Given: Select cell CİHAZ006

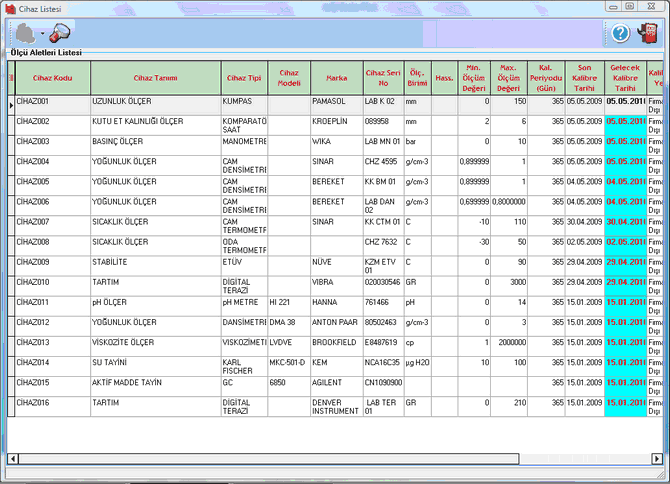Looking at the screenshot, I should [53, 205].
